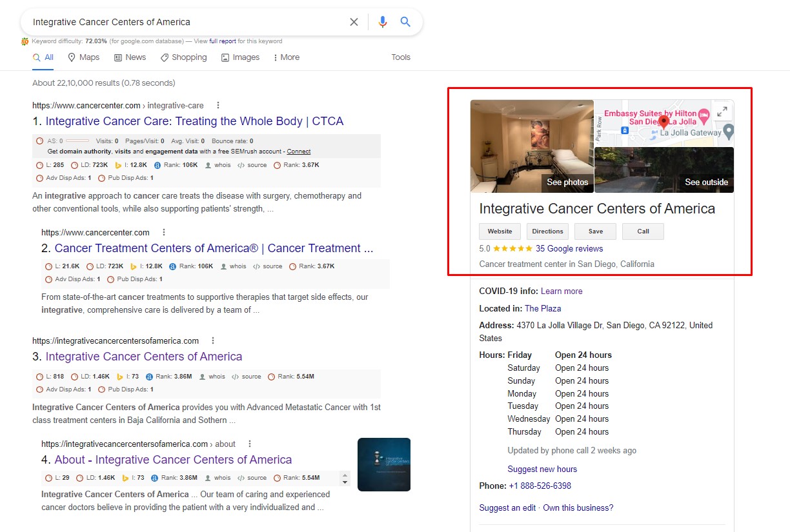Open the full report link for this keyword
The image size is (790, 532).
223,41
